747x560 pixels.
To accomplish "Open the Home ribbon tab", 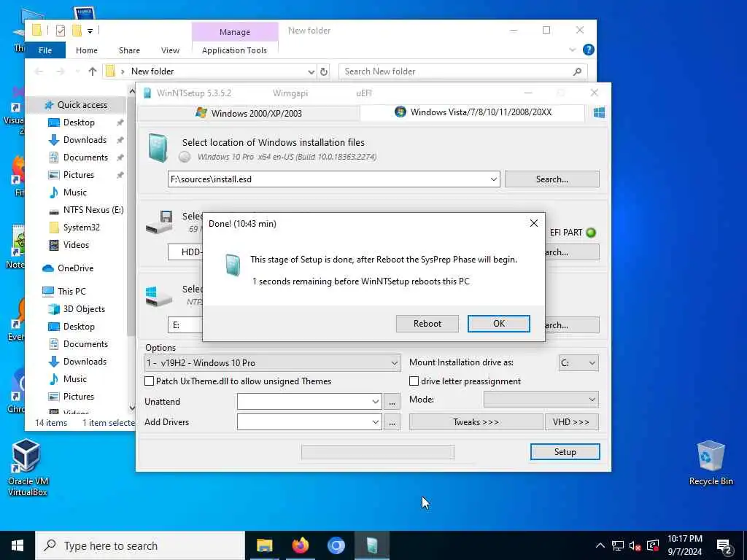I will [87, 50].
